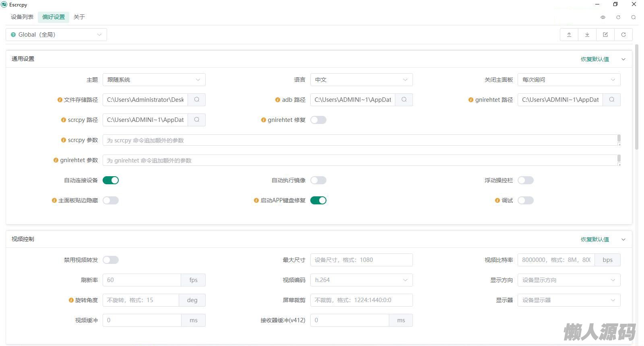Open the 关于 tab

pyautogui.click(x=79, y=17)
